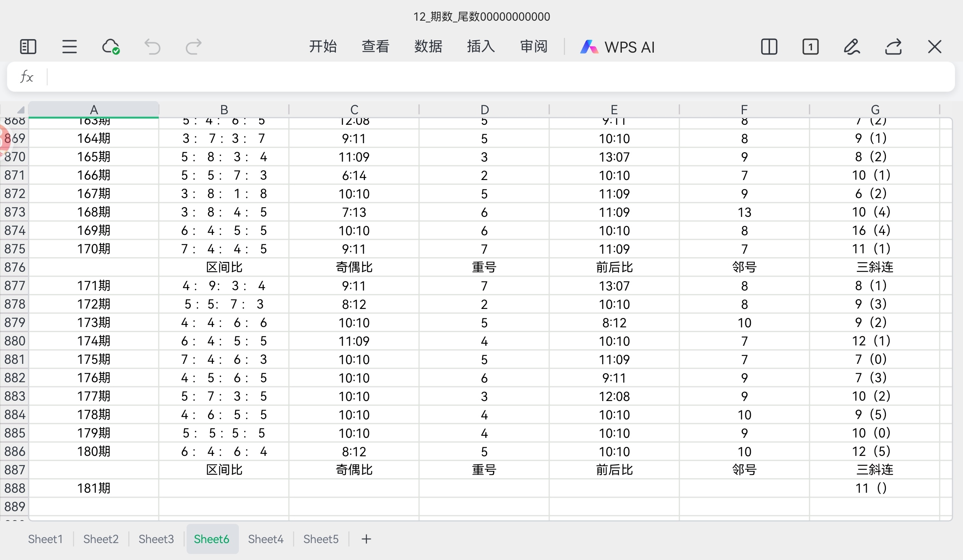Switch to the Sheet4 tab
The height and width of the screenshot is (560, 963).
pos(266,539)
